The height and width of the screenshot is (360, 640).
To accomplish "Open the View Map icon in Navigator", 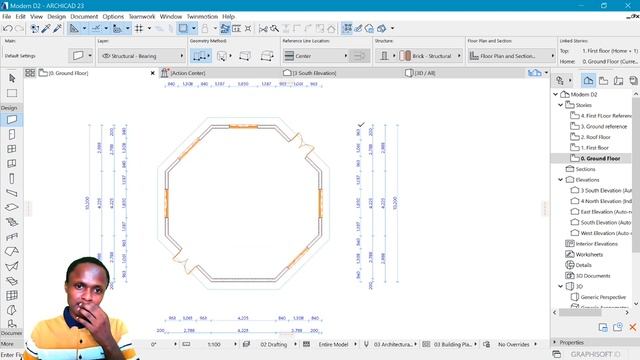I will click(603, 81).
